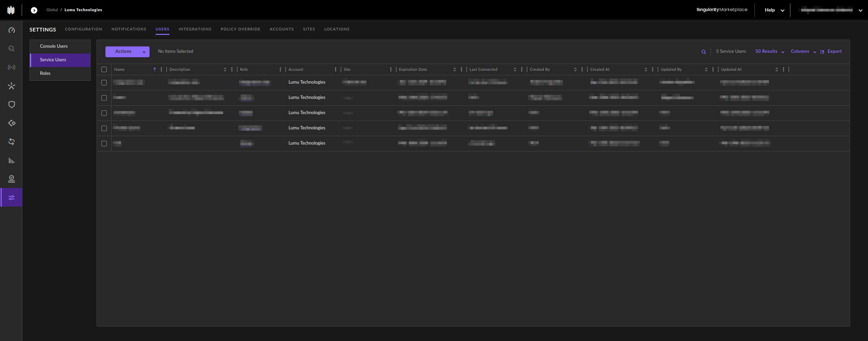The height and width of the screenshot is (341, 868).
Task: Check the first service user row checkbox
Action: click(x=104, y=83)
